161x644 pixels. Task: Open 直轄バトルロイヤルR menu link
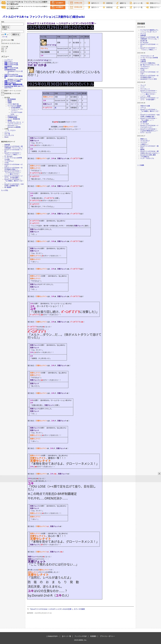11,63
